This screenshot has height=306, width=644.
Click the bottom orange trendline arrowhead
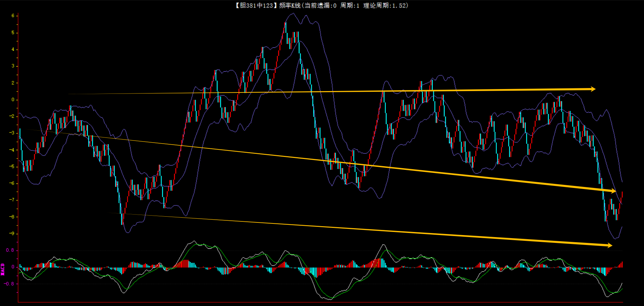click(x=610, y=245)
